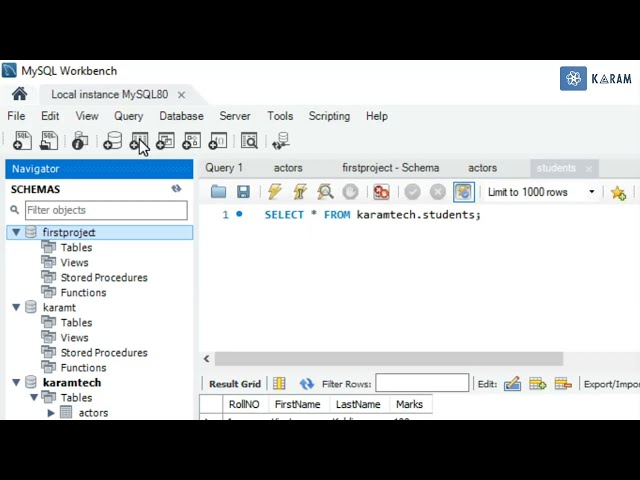Open the Tools menu

pyautogui.click(x=280, y=116)
